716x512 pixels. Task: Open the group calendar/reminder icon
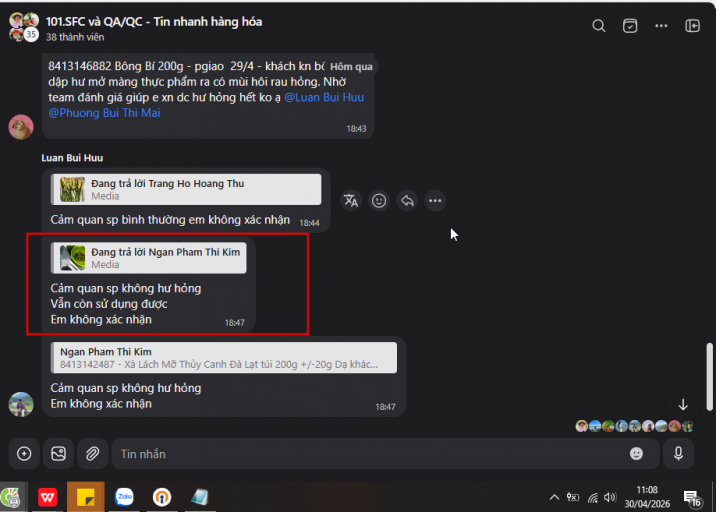tap(630, 26)
